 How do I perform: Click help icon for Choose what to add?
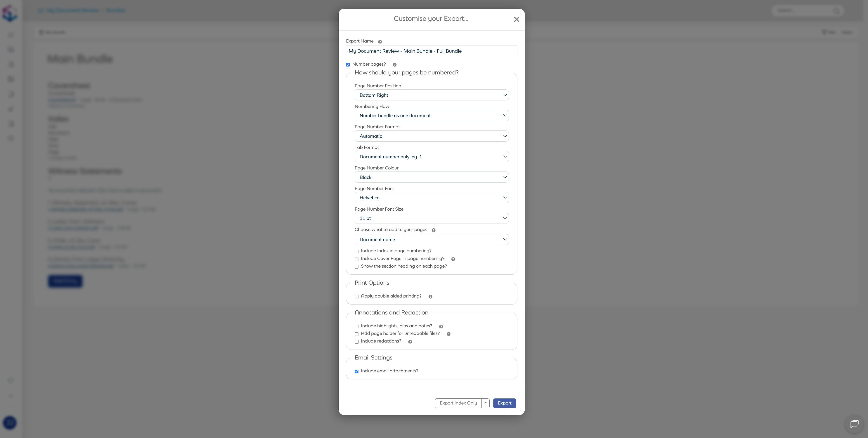click(x=433, y=230)
